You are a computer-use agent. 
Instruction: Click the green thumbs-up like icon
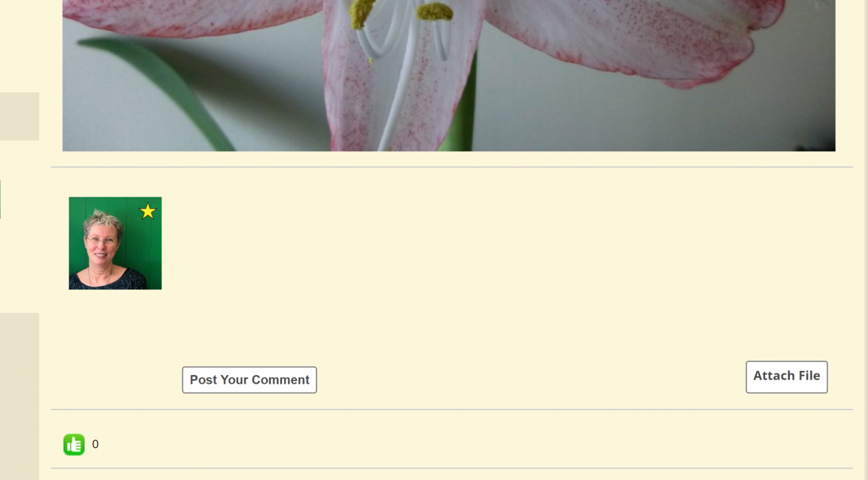74,445
